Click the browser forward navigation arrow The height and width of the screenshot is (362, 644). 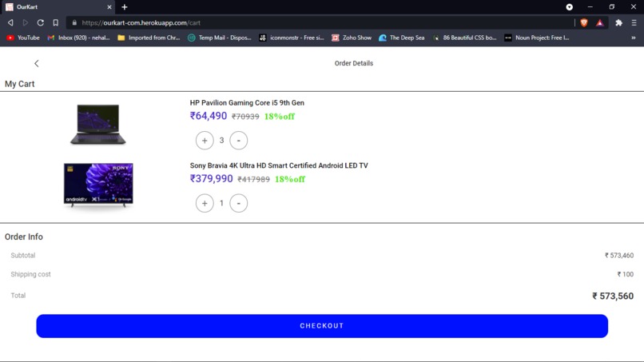pyautogui.click(x=26, y=22)
